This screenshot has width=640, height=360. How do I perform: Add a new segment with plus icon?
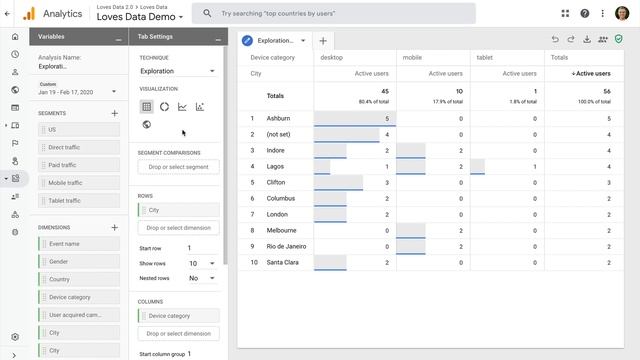pyautogui.click(x=115, y=113)
